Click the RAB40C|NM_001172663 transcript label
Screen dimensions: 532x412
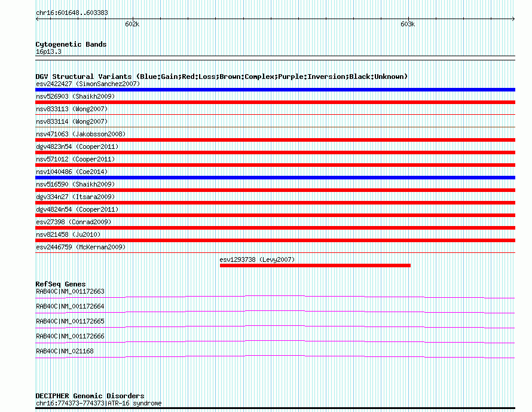point(70,292)
